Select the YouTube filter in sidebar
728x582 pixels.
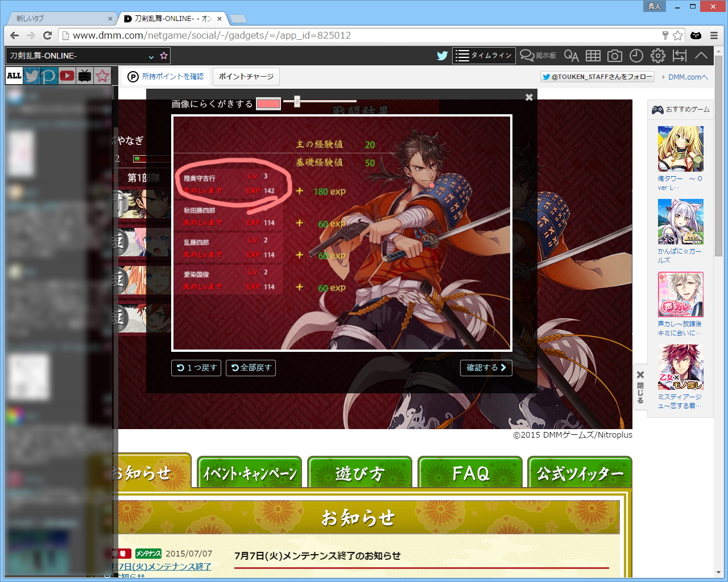pyautogui.click(x=67, y=76)
